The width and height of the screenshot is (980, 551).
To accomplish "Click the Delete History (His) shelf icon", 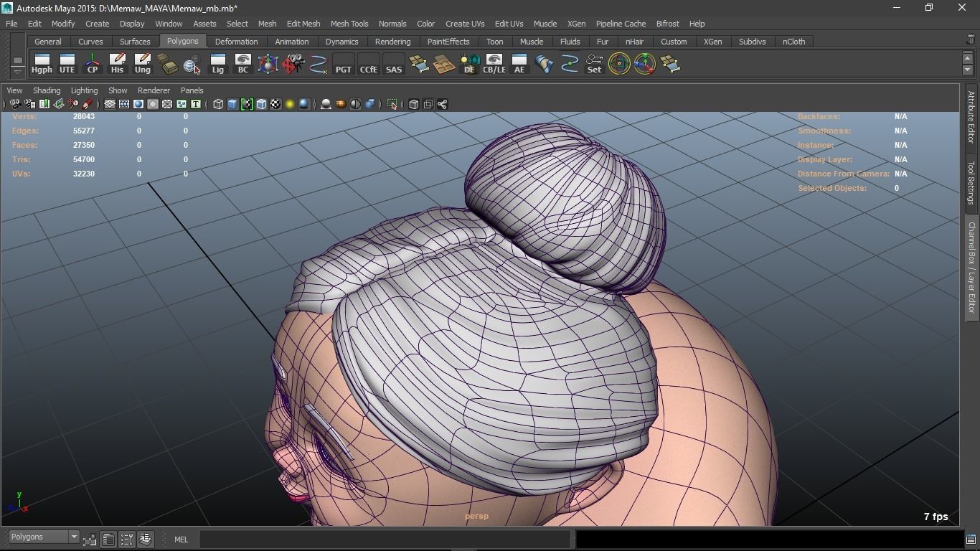I will [x=117, y=64].
